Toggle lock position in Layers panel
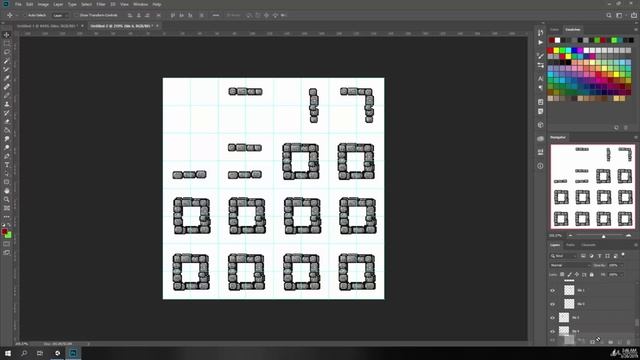 [x=577, y=275]
